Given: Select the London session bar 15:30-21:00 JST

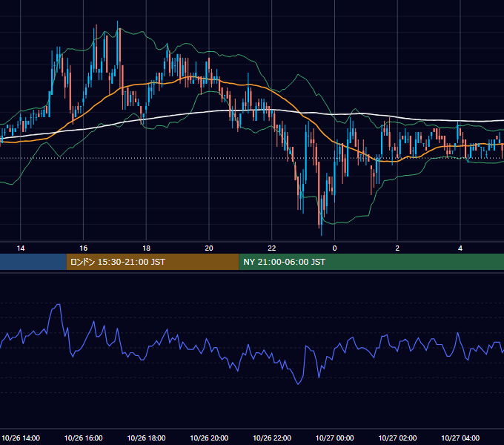Looking at the screenshot, I should pyautogui.click(x=153, y=262).
